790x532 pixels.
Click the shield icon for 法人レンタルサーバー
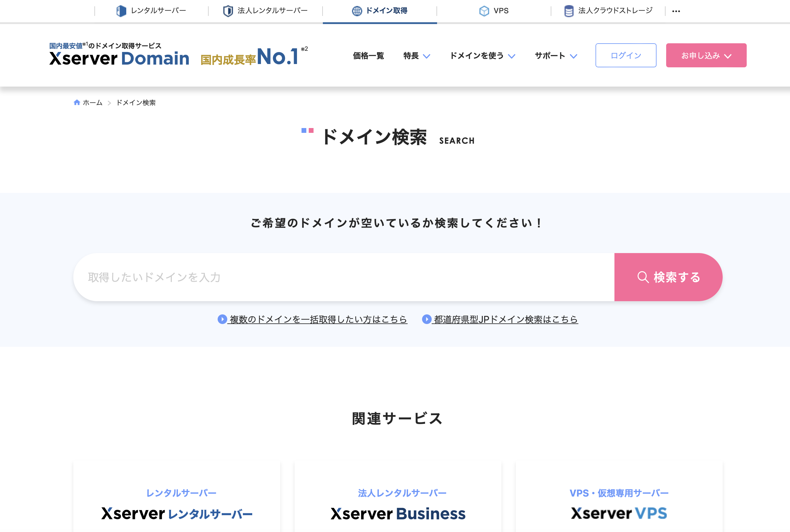228,11
